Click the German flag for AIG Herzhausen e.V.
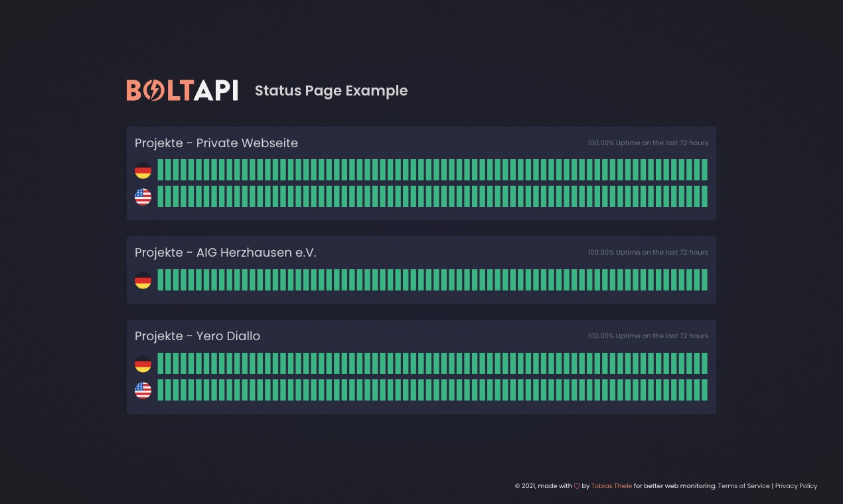The image size is (843, 504). click(143, 280)
